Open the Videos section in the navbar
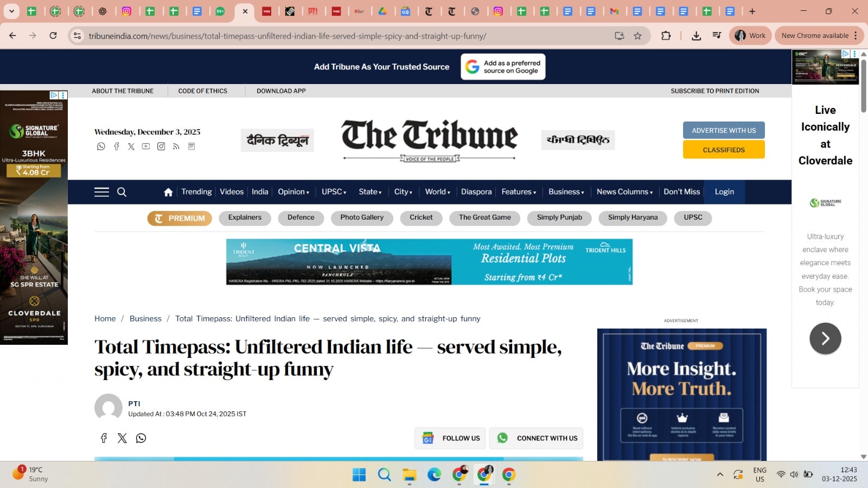The image size is (868, 488). [232, 192]
